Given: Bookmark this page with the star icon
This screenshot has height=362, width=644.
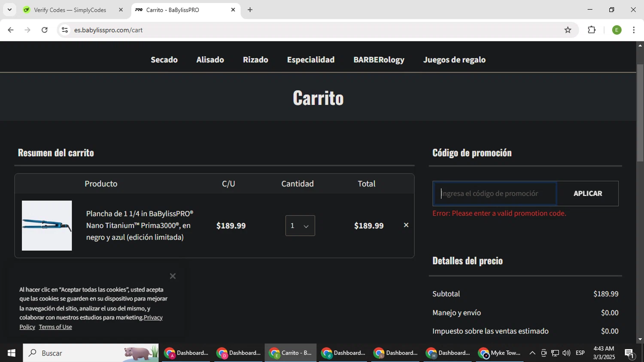Looking at the screenshot, I should click(568, 30).
